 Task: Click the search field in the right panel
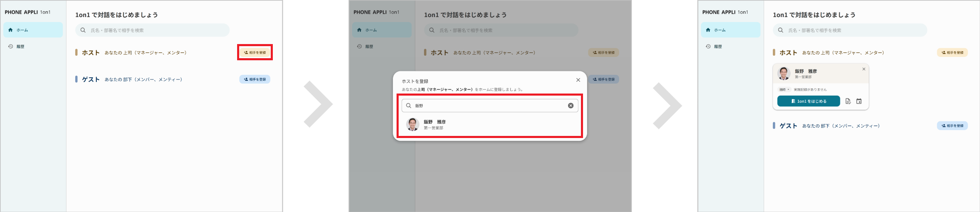850,30
